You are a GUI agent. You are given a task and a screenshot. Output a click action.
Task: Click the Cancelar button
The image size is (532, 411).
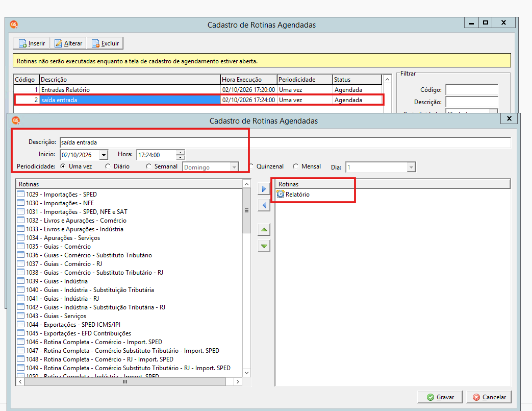pyautogui.click(x=489, y=397)
